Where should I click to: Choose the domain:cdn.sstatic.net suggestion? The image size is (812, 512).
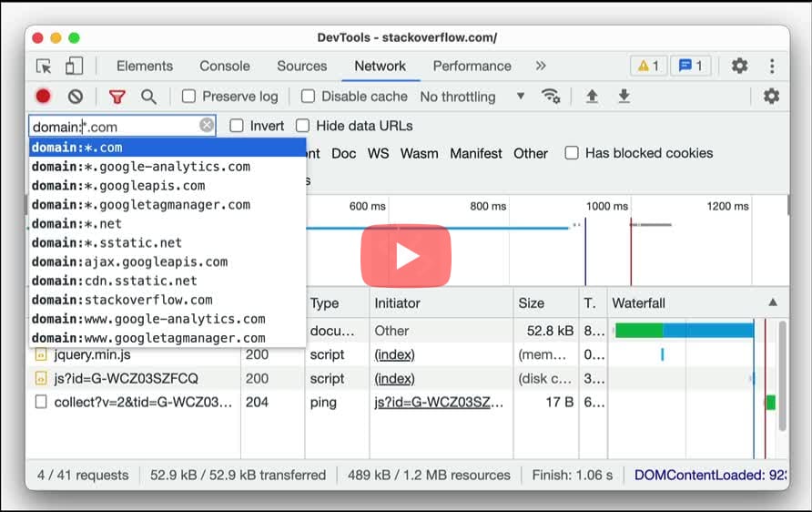[x=167, y=281]
